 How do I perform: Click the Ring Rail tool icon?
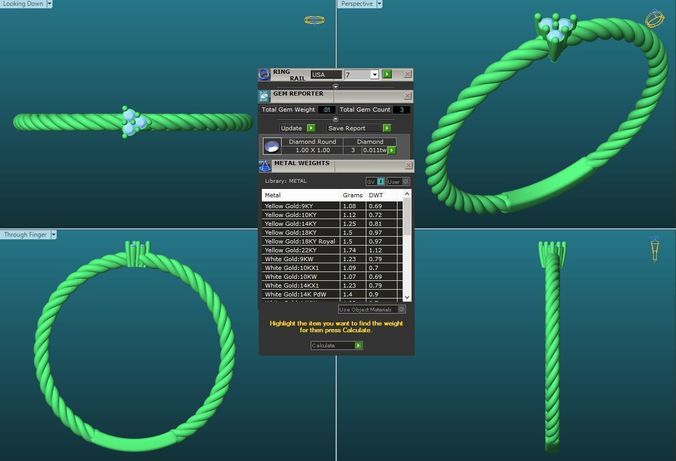(x=264, y=74)
